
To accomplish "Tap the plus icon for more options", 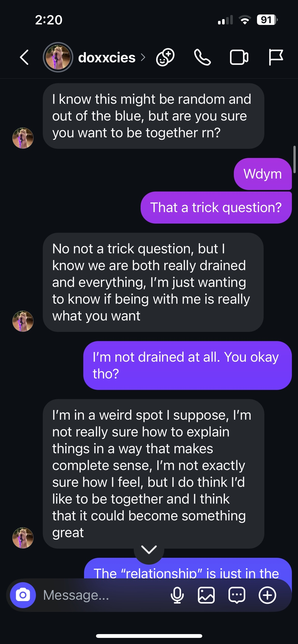I will click(x=267, y=595).
